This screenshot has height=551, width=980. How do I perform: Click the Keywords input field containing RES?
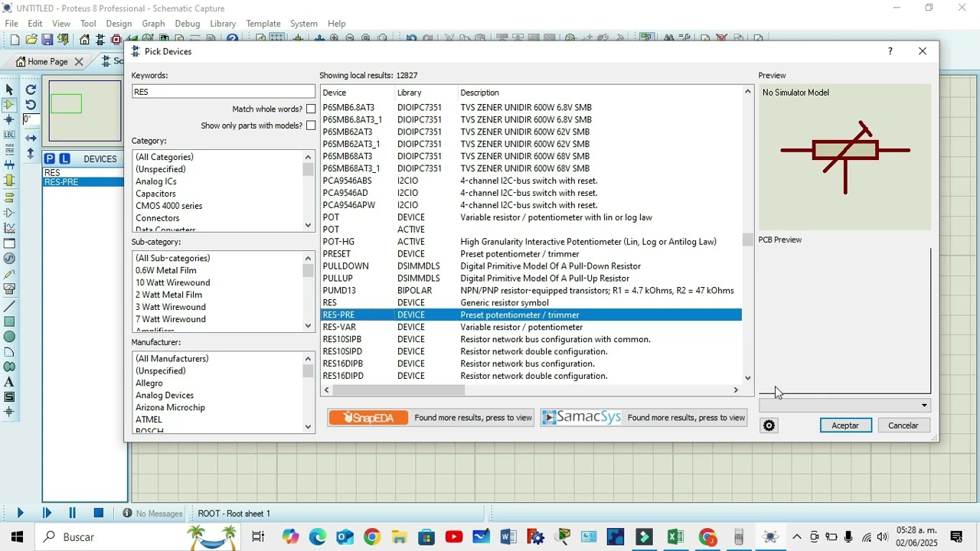[223, 91]
